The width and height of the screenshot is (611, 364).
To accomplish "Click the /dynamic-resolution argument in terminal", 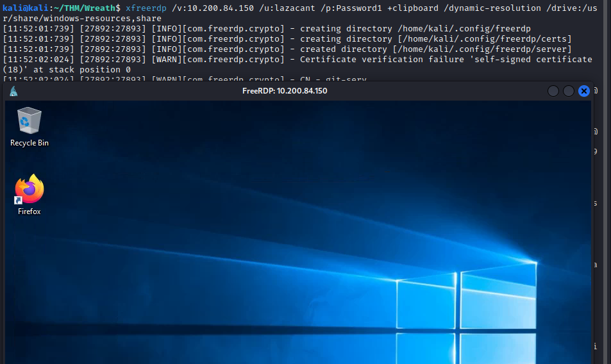I will [492, 8].
